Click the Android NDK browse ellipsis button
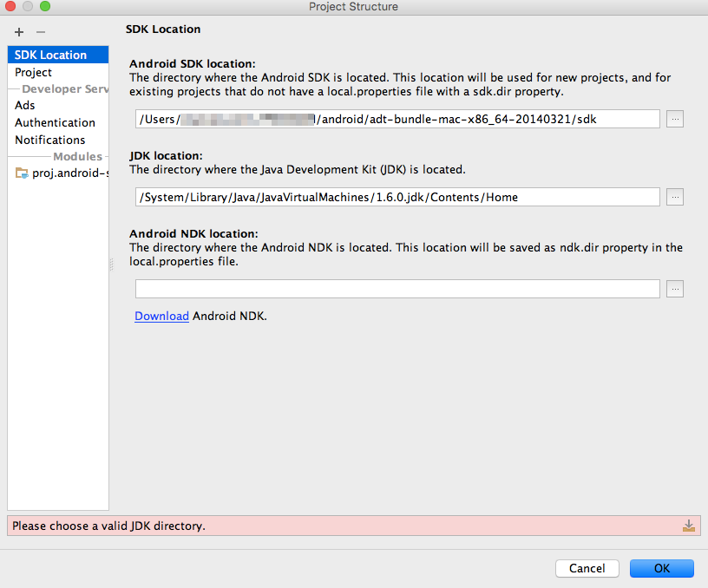708x588 pixels. tap(675, 289)
